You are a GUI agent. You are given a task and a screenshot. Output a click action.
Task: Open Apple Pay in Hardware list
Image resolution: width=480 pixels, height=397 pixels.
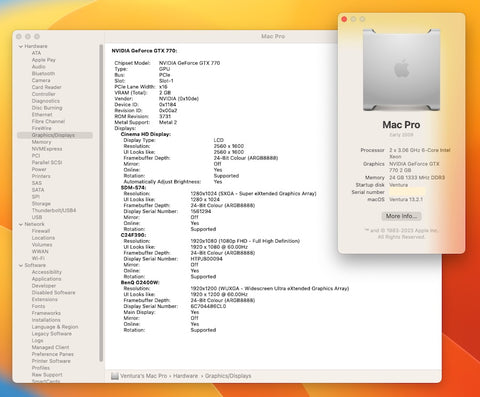point(44,60)
